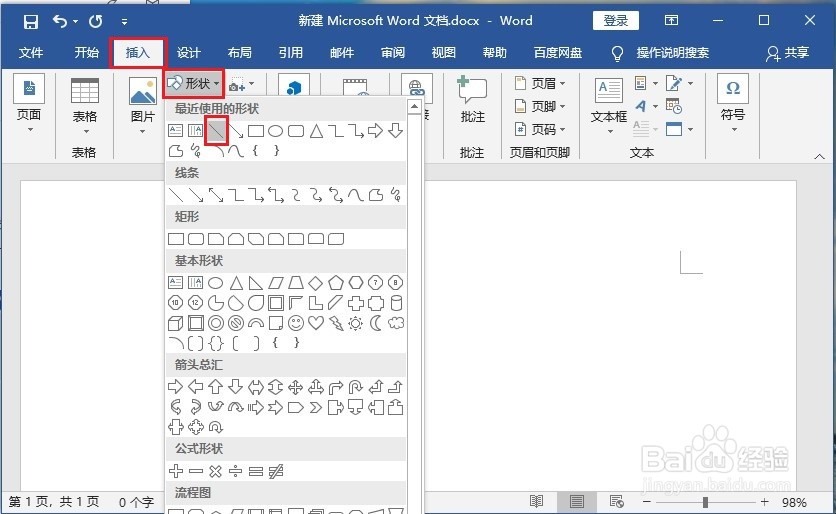Click shapes gallery scroll up arrow
836x514 pixels.
coord(415,107)
